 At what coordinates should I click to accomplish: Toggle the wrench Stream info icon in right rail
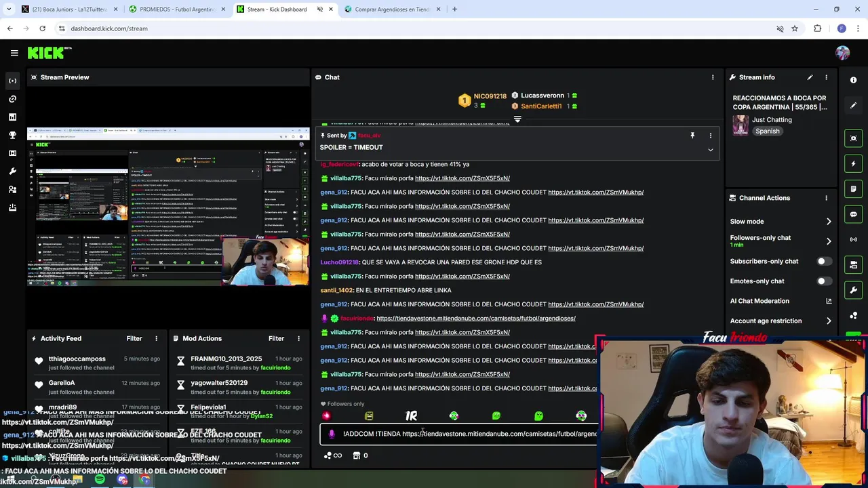[x=853, y=290]
